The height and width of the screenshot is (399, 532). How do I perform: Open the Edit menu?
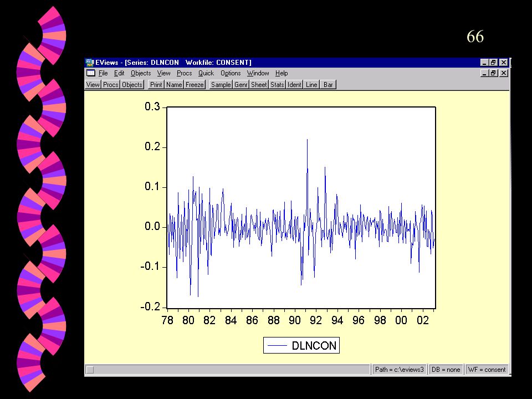(x=119, y=73)
